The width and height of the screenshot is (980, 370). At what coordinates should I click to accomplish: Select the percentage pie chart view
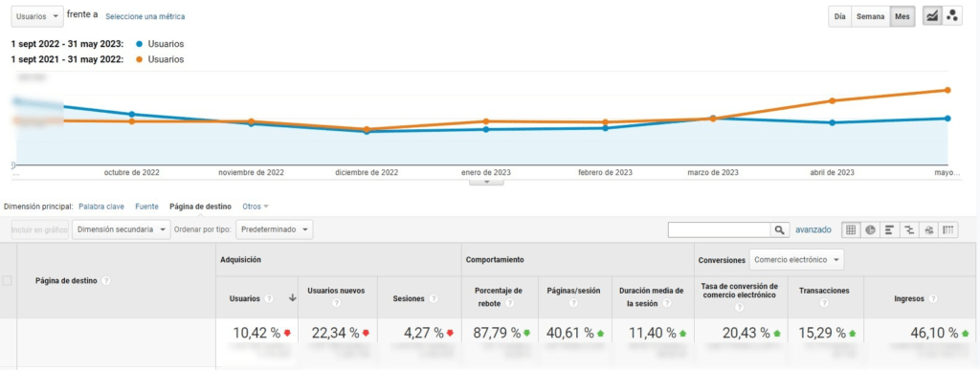870,230
